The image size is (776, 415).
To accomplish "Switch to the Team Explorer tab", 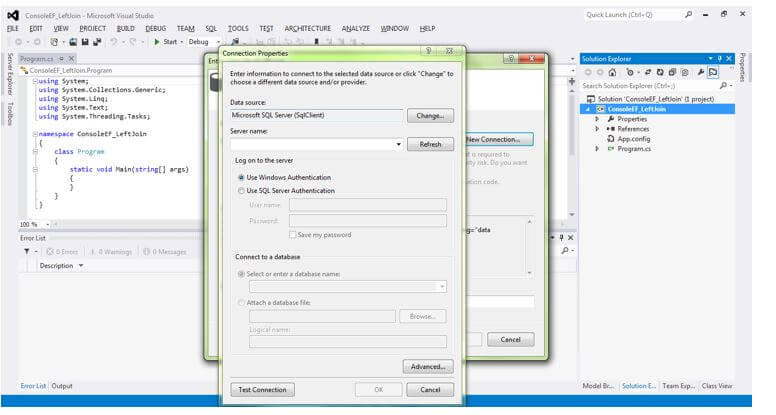I will [679, 386].
